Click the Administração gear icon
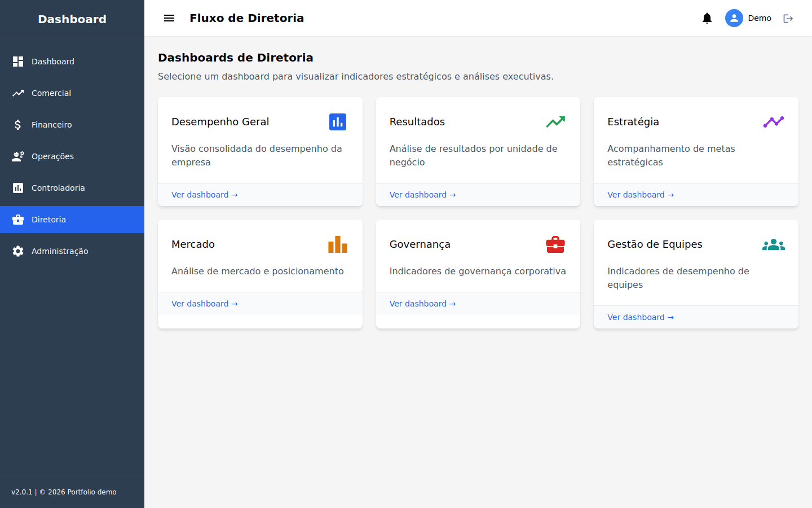This screenshot has width=812, height=508. pos(18,251)
